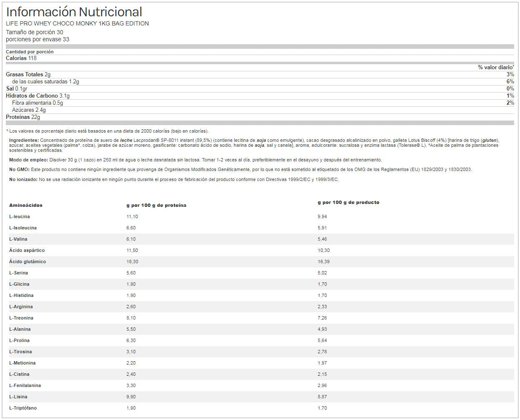Click the 'Modo de empleo:' label

[28, 160]
